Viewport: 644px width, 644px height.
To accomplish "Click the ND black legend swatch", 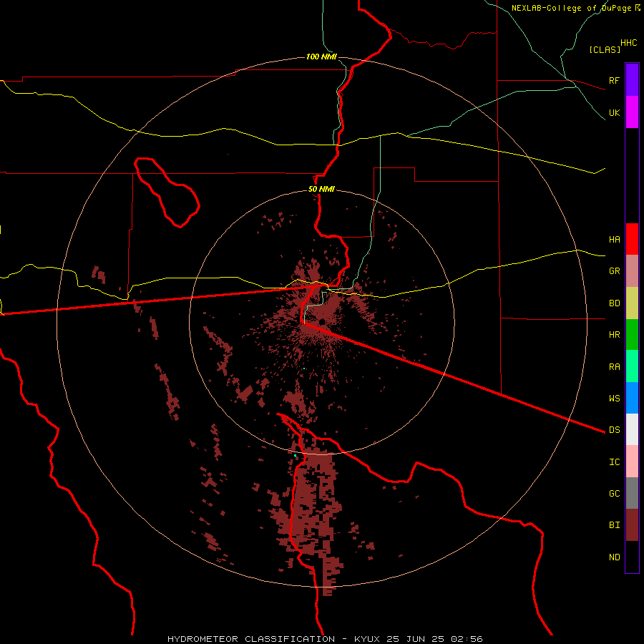I will click(632, 557).
